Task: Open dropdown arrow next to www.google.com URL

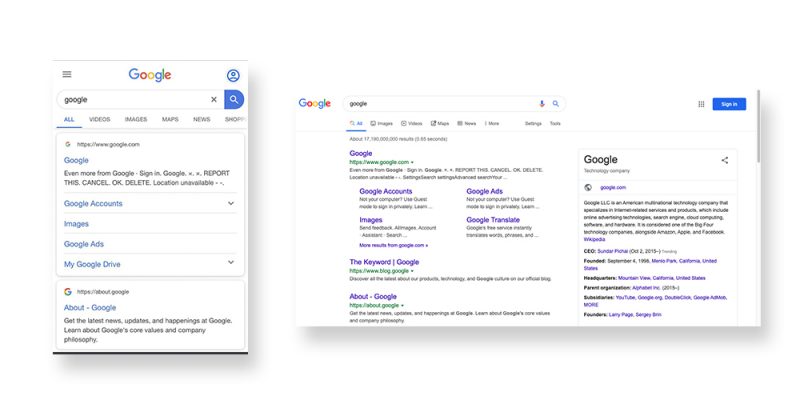Action: [412, 162]
